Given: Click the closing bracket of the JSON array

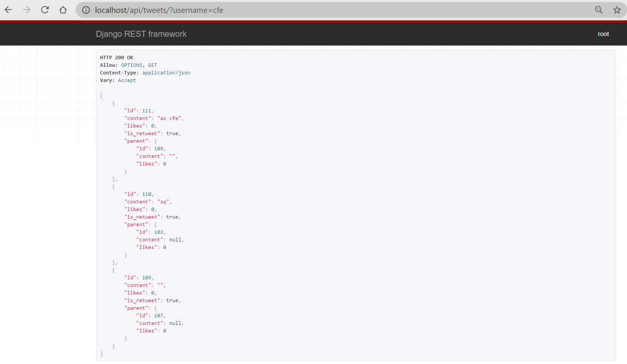Looking at the screenshot, I should (101, 354).
